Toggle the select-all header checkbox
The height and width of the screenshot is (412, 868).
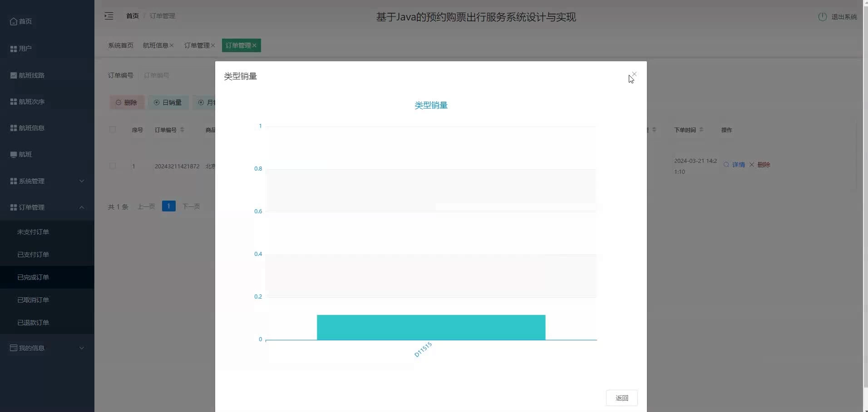point(113,130)
